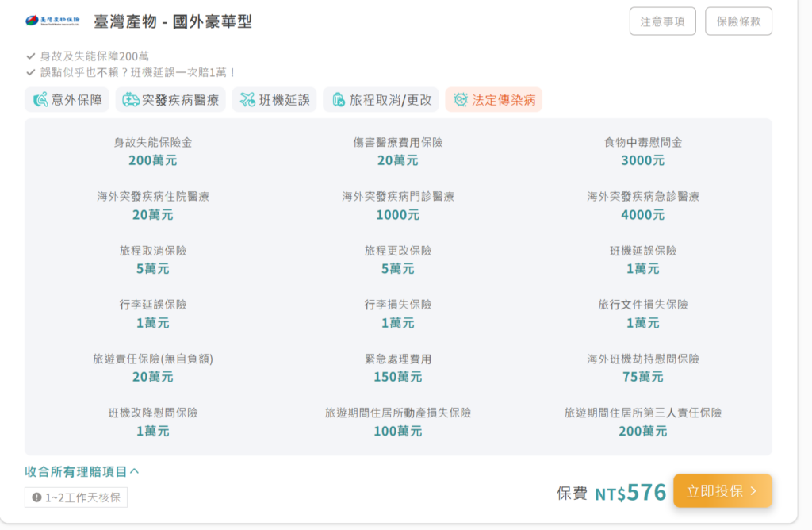Click the 班機延誤保險 1萬元 coverage item

(x=642, y=259)
